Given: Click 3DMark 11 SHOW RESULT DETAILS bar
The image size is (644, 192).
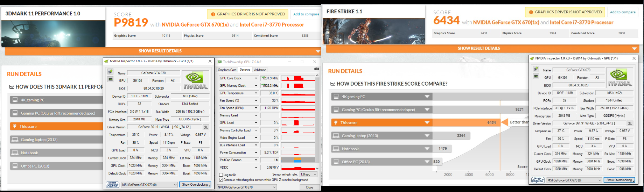Looking at the screenshot, I should coord(163,51).
